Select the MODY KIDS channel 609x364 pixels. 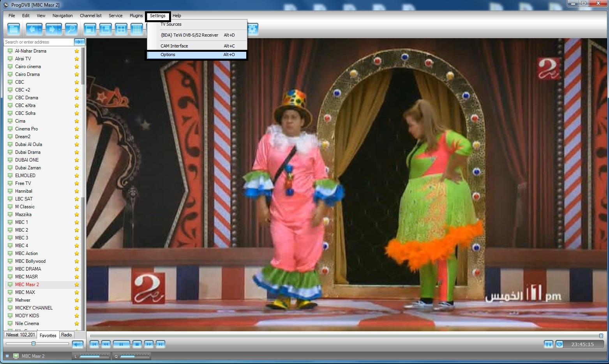click(x=27, y=316)
